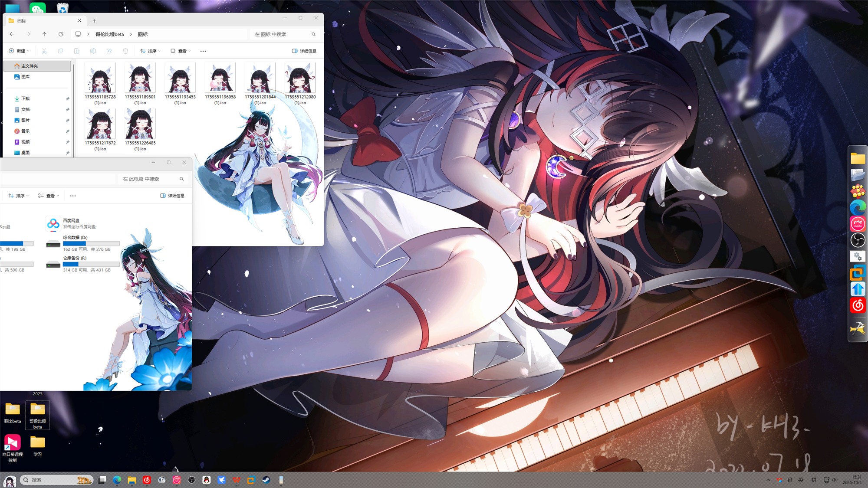Click the 综合数据 (D:) drive usage bar
868x488 pixels.
[x=91, y=243]
